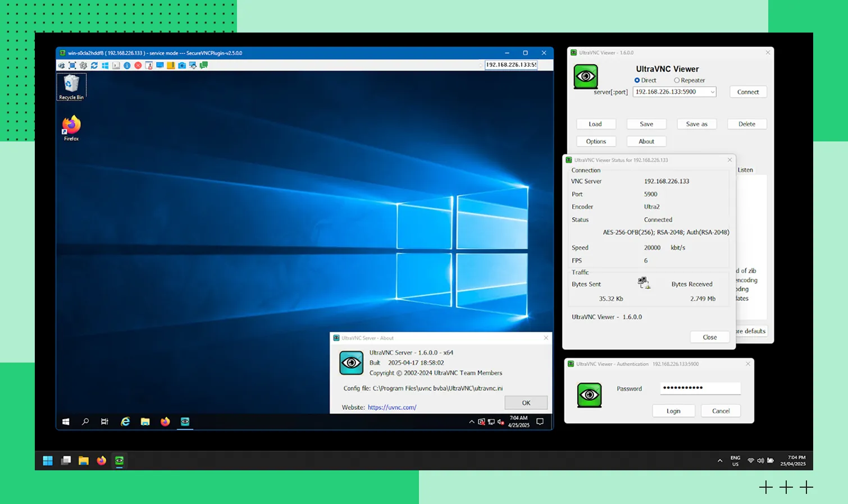Expand the server:port dropdown
The width and height of the screenshot is (848, 504).
pos(712,92)
